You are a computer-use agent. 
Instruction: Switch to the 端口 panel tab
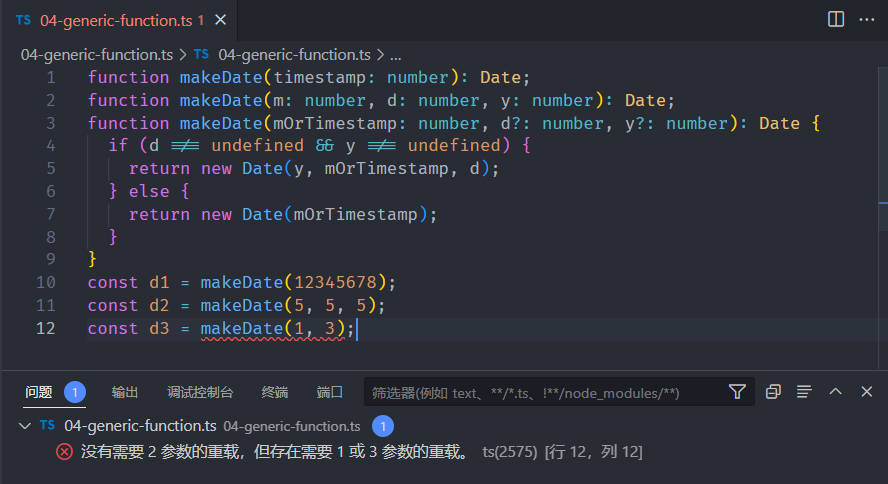click(330, 392)
